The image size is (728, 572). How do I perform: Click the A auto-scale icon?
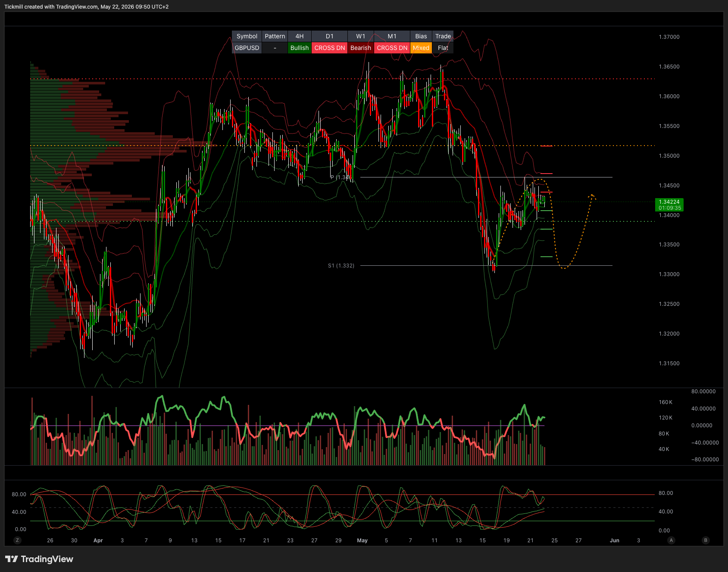click(671, 540)
